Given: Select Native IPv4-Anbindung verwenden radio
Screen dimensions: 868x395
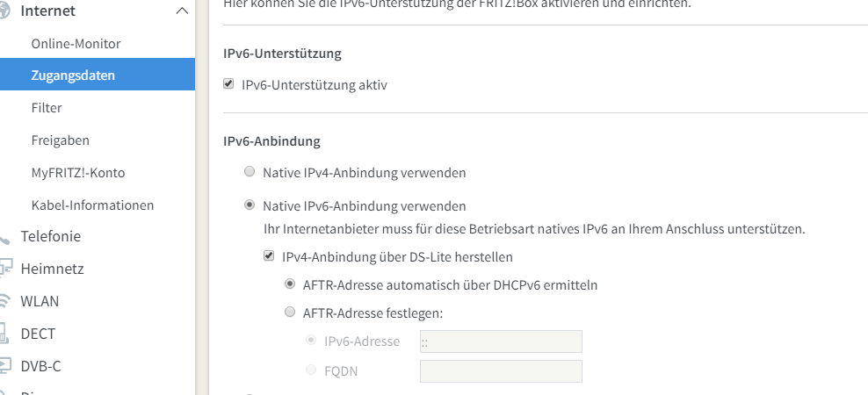Looking at the screenshot, I should point(250,172).
